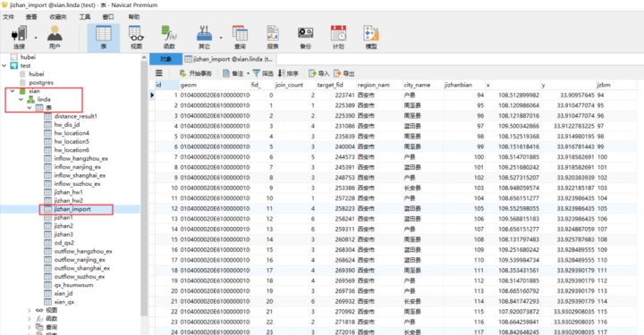Screen dimensions: 644x335
Task: Open the Tools (工具) menu
Action: click(85, 17)
